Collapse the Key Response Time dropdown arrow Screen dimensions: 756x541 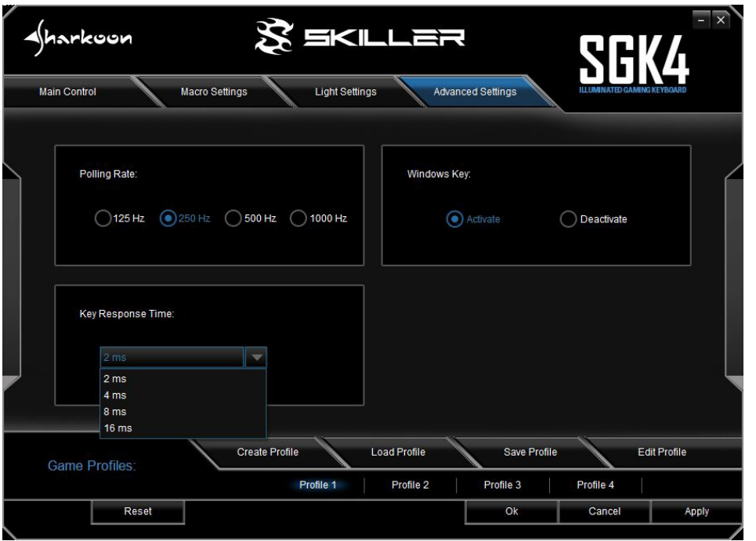[x=256, y=357]
